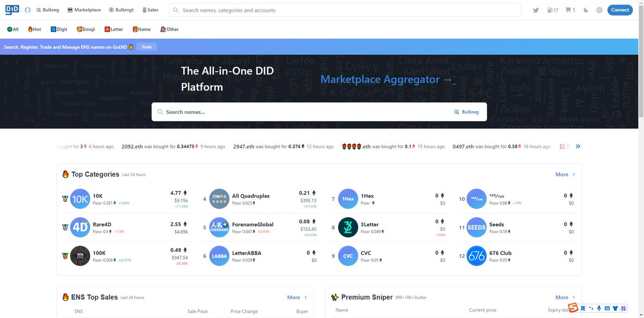Click the magnifier icon in hero search

pyautogui.click(x=160, y=112)
